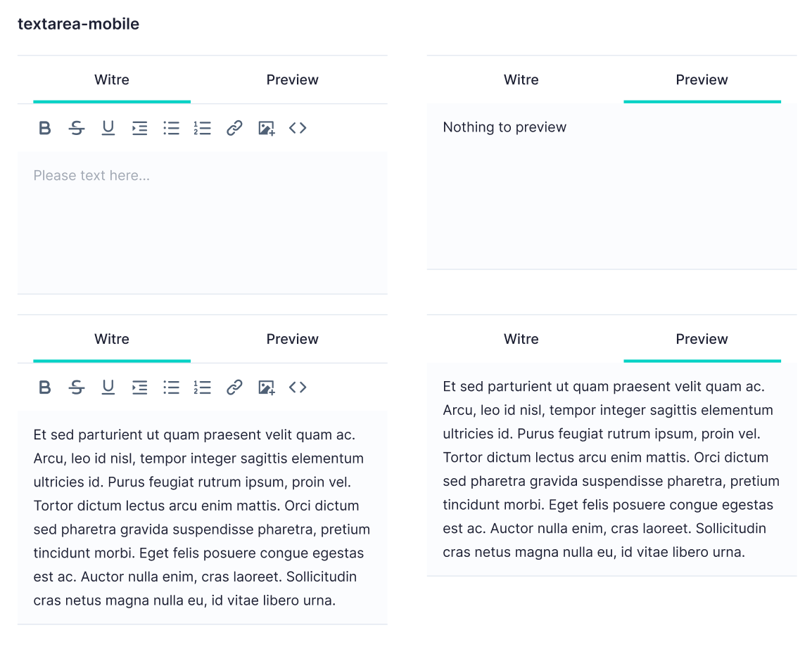Create a bullet list in the top editor
This screenshot has height=668, width=812.
(171, 127)
